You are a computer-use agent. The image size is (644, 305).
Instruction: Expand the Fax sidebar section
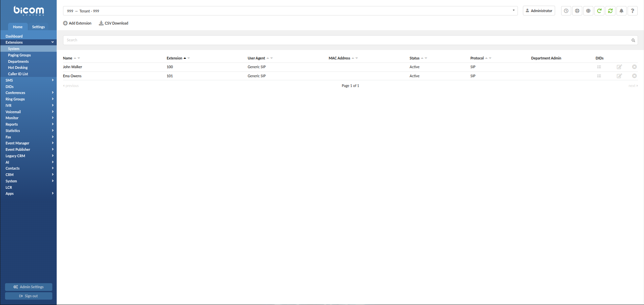[x=28, y=137]
